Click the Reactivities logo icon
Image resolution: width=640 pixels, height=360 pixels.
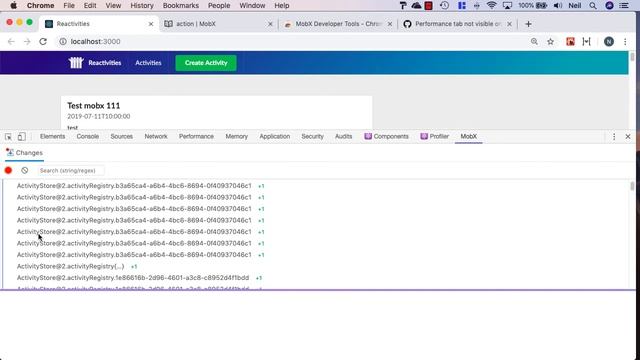click(76, 62)
